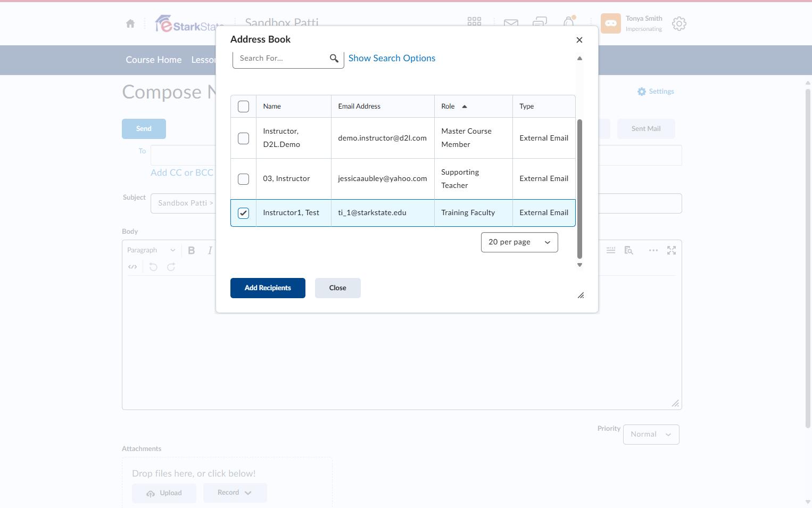The image size is (812, 508).
Task: Open the Sent Mail folder
Action: coord(646,129)
